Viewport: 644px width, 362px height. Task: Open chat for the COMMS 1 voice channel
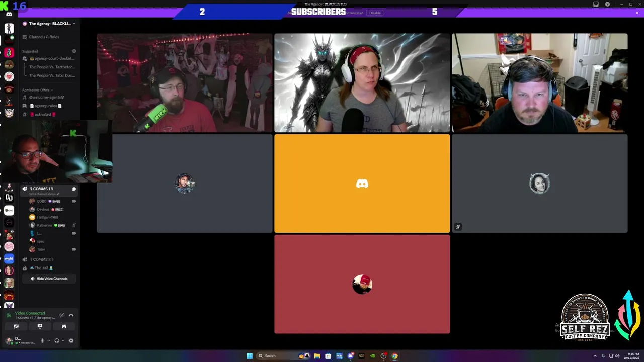(x=74, y=189)
